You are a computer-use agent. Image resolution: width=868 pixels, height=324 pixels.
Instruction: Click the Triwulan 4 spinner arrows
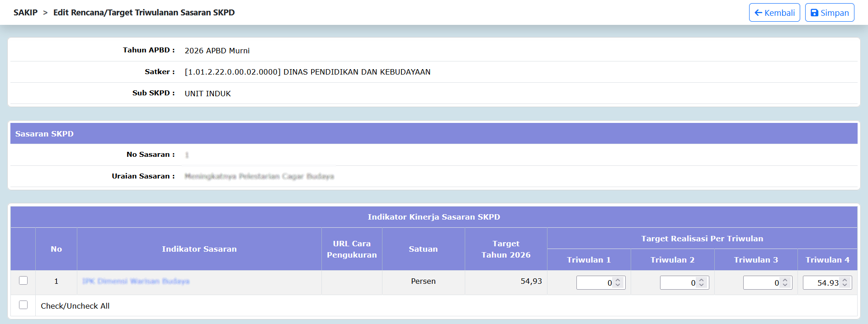(x=845, y=283)
